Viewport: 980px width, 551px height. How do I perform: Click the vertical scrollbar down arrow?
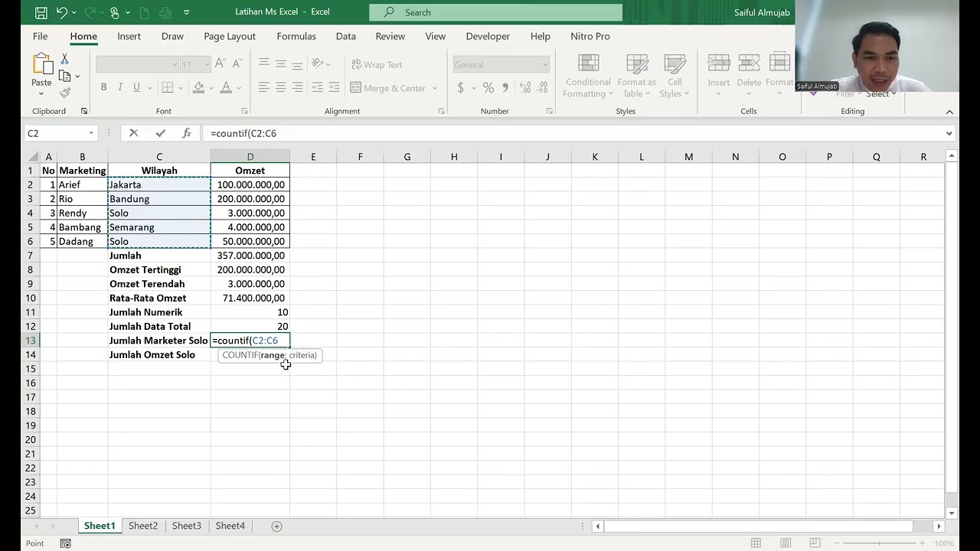pyautogui.click(x=952, y=514)
